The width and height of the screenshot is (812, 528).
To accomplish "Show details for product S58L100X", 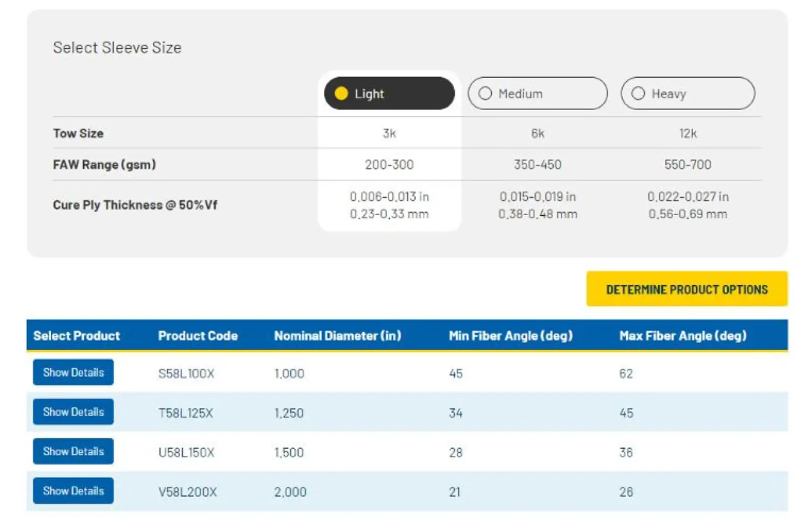I will pyautogui.click(x=73, y=372).
